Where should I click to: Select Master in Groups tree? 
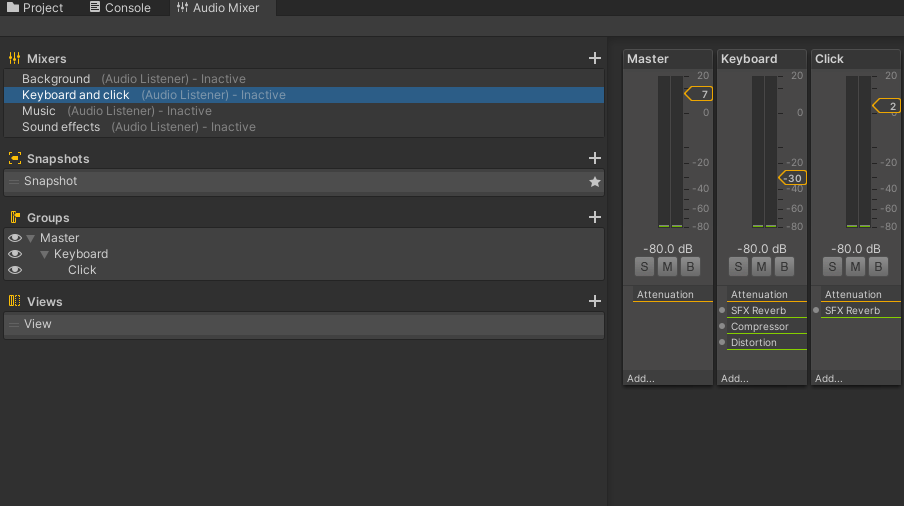(x=59, y=238)
